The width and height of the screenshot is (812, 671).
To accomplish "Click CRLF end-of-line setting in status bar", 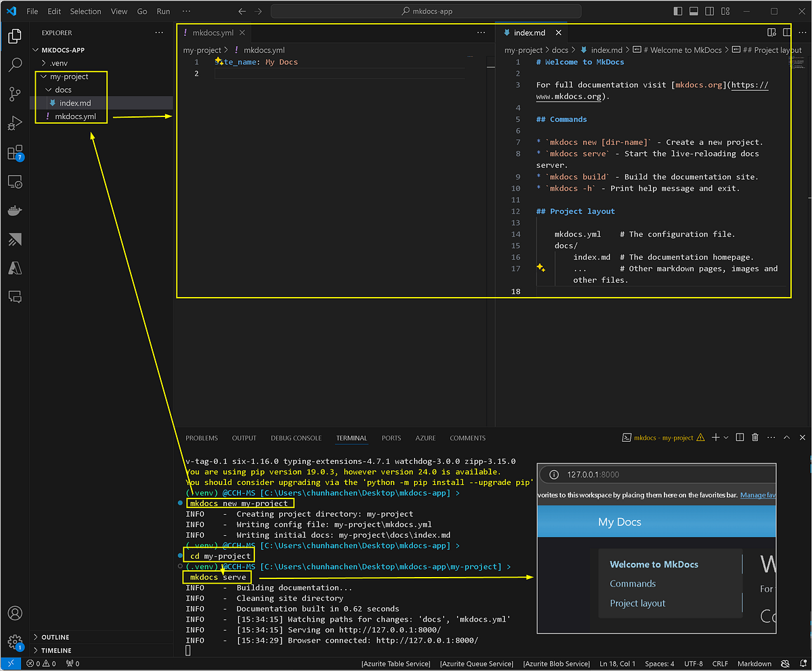I will (721, 664).
